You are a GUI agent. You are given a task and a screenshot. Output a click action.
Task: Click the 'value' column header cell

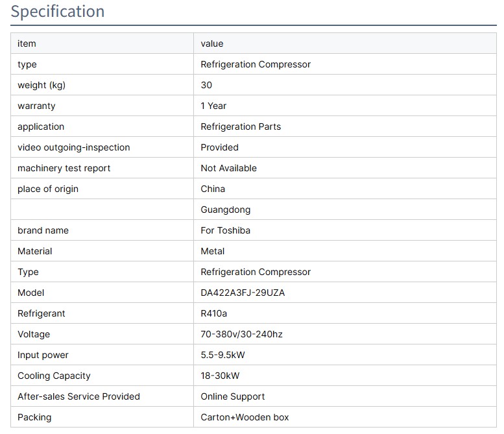[212, 43]
